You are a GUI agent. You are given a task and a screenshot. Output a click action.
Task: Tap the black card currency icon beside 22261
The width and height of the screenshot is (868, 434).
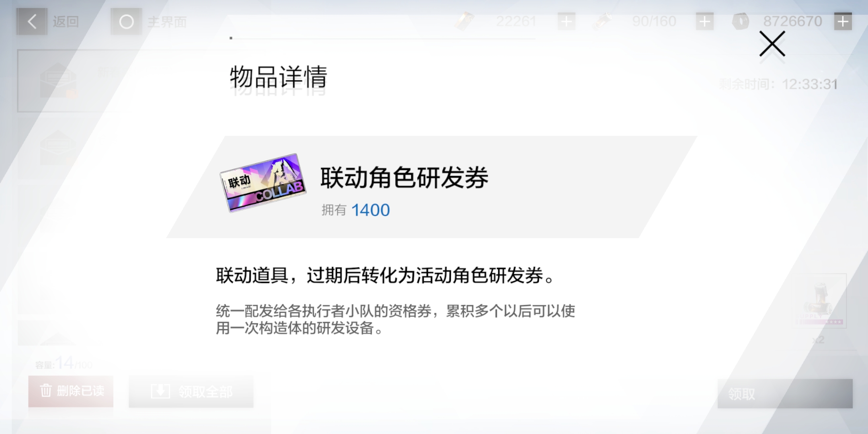tap(465, 21)
